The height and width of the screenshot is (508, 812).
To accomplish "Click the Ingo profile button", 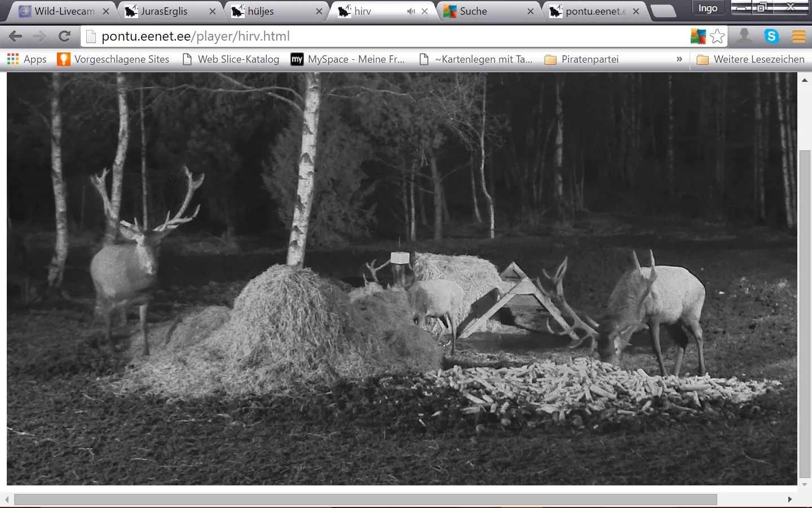I will point(708,8).
